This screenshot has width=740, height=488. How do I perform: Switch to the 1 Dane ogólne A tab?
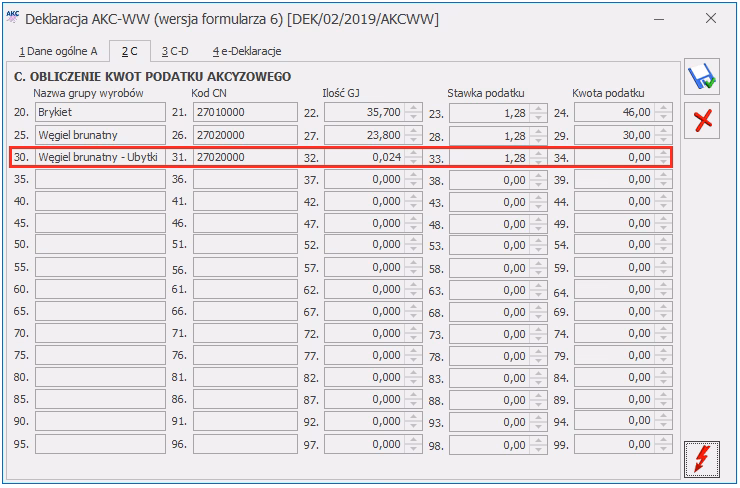click(57, 51)
